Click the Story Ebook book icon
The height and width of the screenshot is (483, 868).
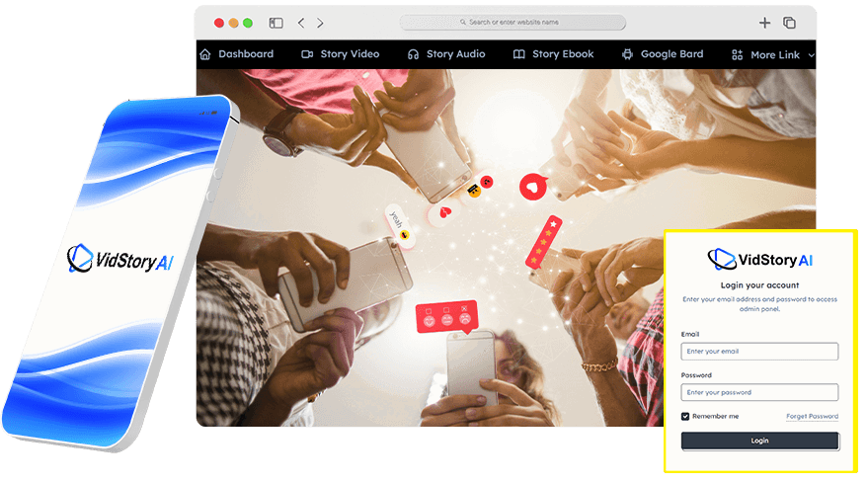click(518, 54)
